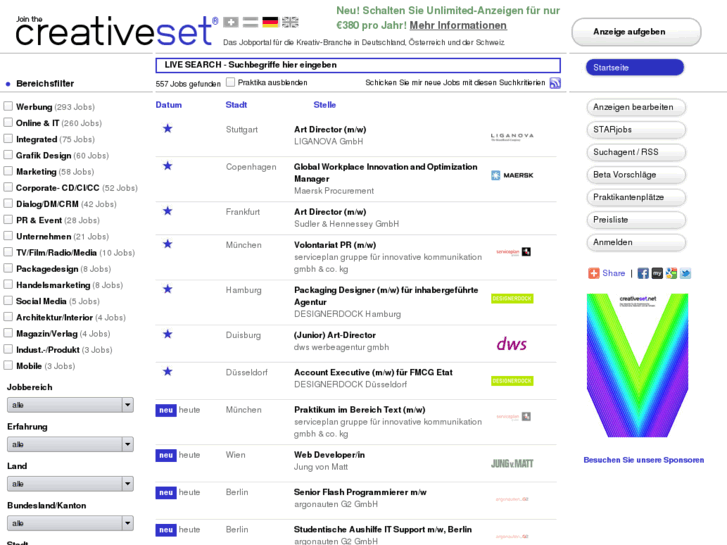Viewport: 727px width, 545px height.
Task: Open the Preisliste menu item
Action: (x=636, y=220)
